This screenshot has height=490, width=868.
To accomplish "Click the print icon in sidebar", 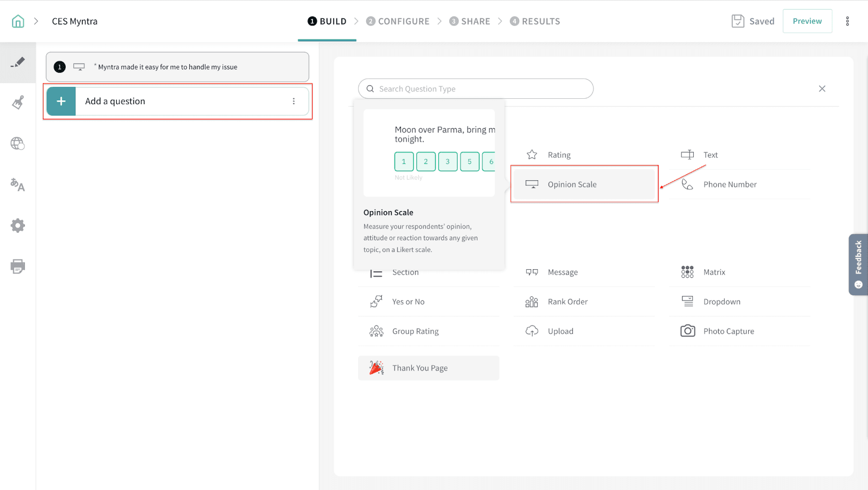I will (x=18, y=266).
